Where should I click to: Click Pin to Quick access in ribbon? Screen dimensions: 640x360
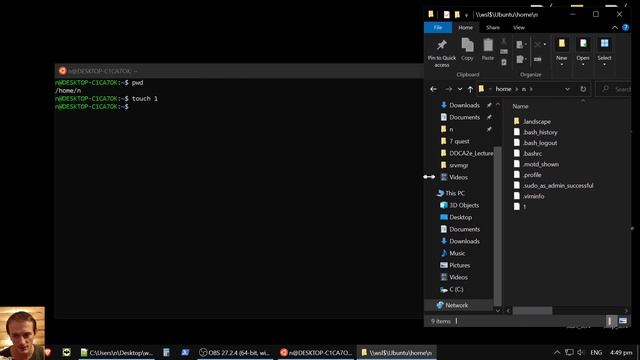[x=442, y=53]
